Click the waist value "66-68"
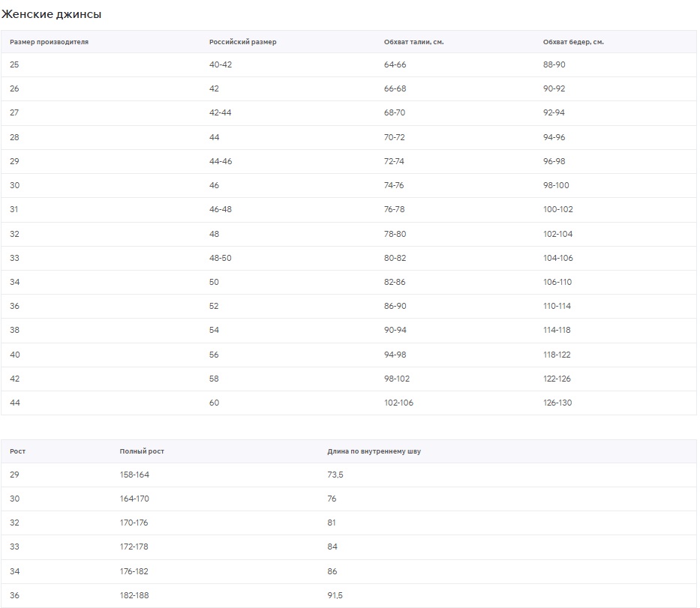 coord(395,88)
